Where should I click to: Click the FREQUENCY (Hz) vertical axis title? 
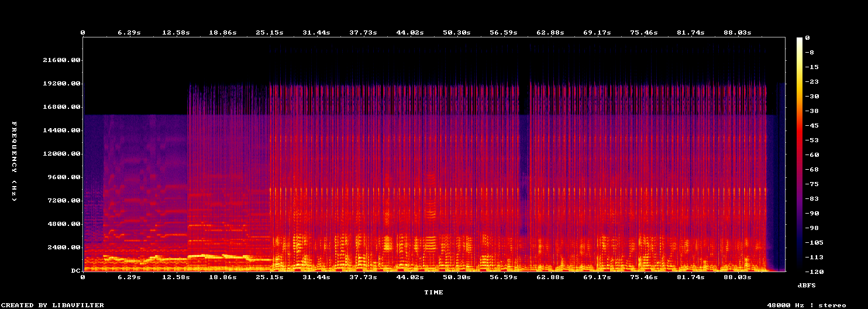(x=14, y=162)
